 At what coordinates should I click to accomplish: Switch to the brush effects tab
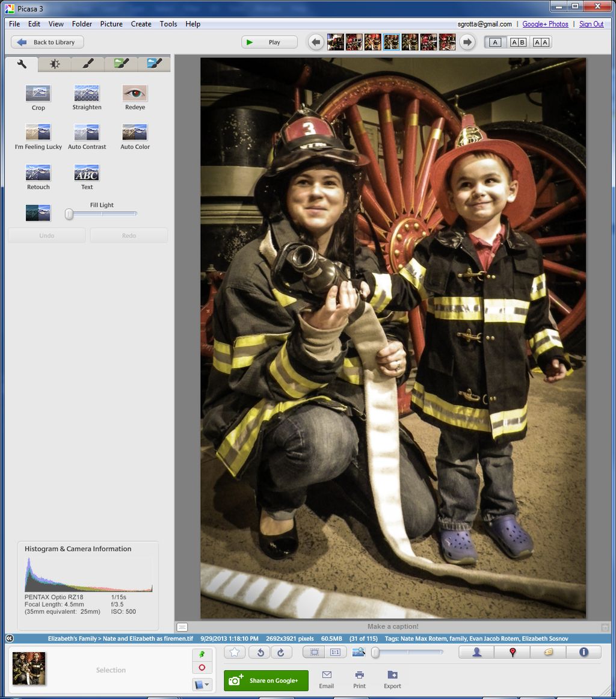coord(88,63)
